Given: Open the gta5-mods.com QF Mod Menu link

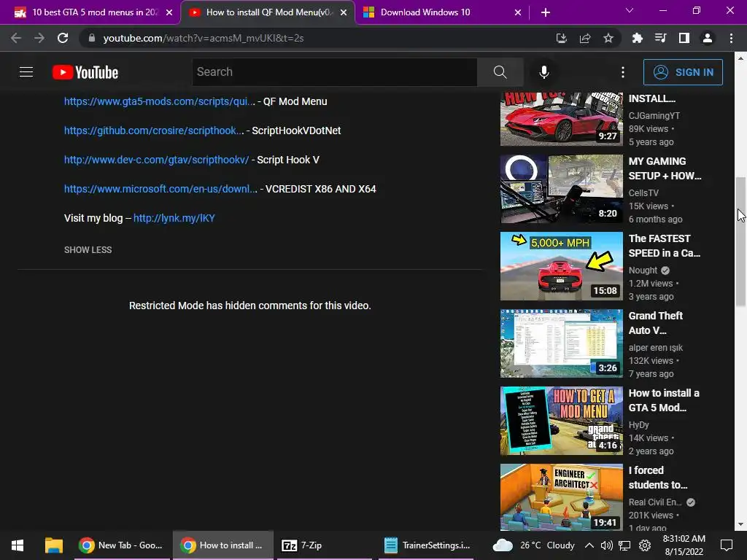Looking at the screenshot, I should (160, 101).
